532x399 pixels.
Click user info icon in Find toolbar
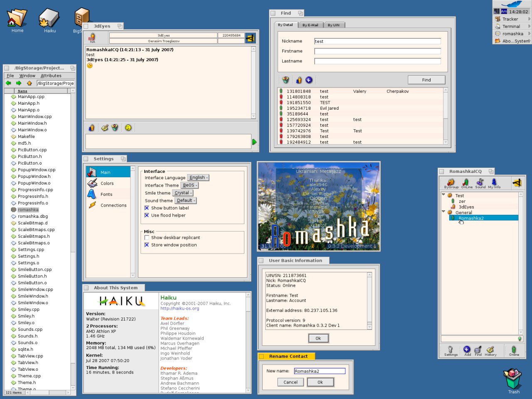pos(299,80)
